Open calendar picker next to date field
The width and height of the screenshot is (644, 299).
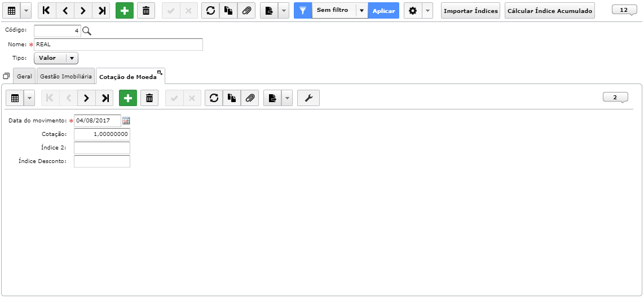(x=126, y=121)
